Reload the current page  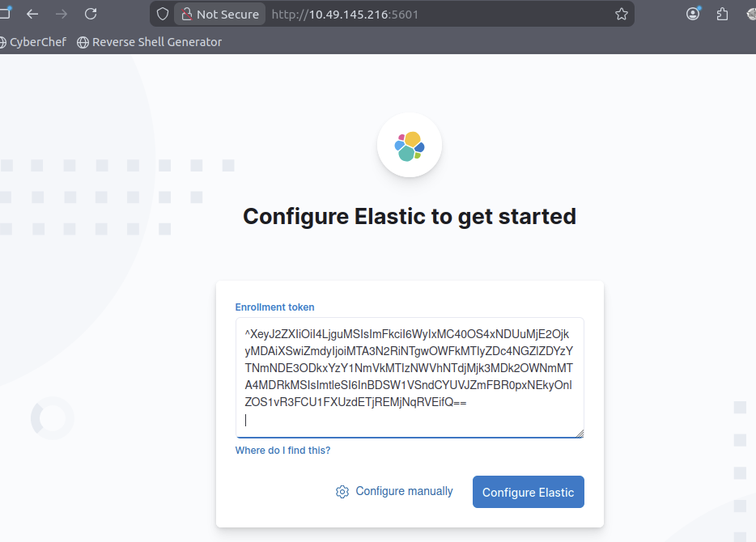(91, 14)
